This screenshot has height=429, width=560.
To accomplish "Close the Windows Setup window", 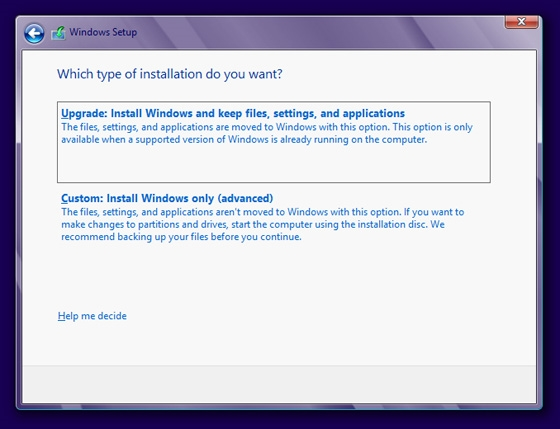I will [521, 22].
